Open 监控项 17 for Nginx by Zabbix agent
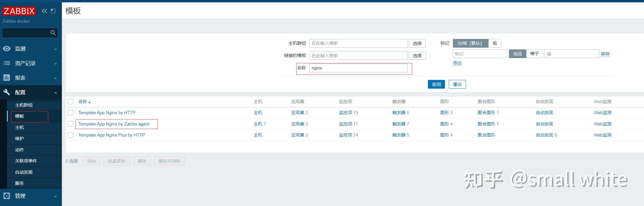 [345, 124]
